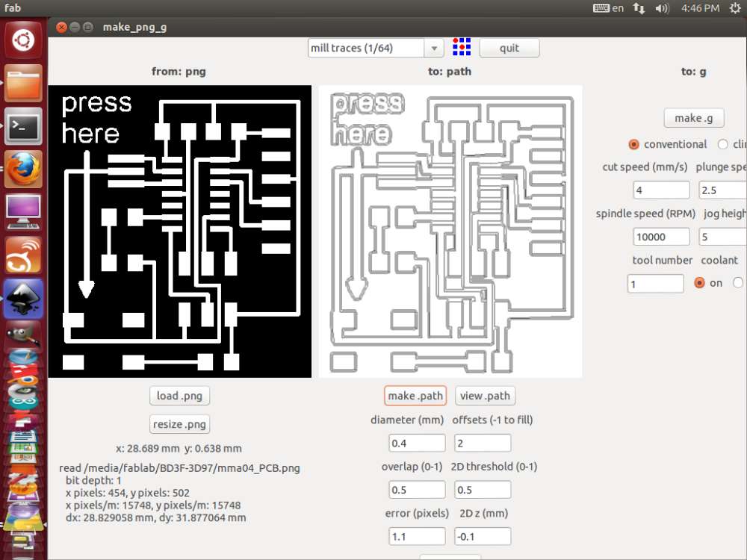The height and width of the screenshot is (560, 747).
Task: Click the diameter field showing 0.4
Action: [x=417, y=443]
